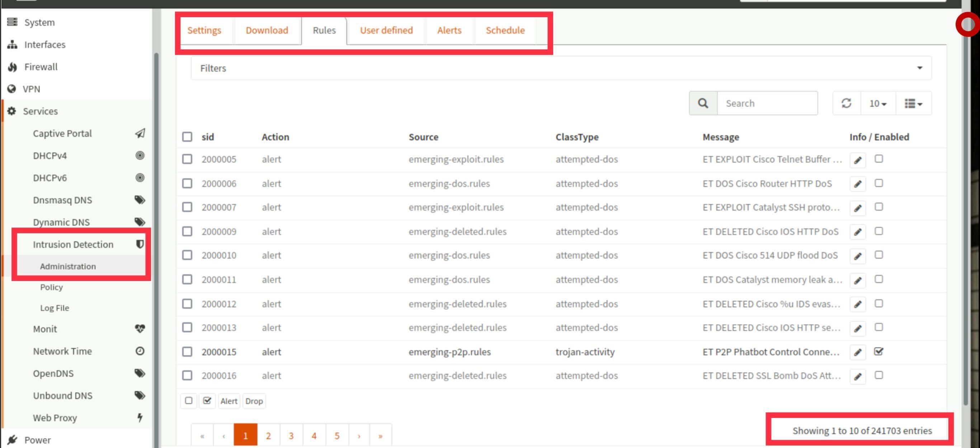Select the row checkbox for sid 2000005
Image resolution: width=980 pixels, height=448 pixels.
coord(187,159)
